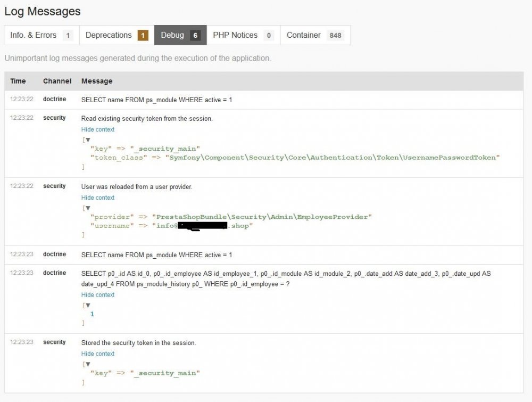The image size is (532, 402).
Task: Collapse the array triangle under 'Stored the security token'
Action: (88, 364)
